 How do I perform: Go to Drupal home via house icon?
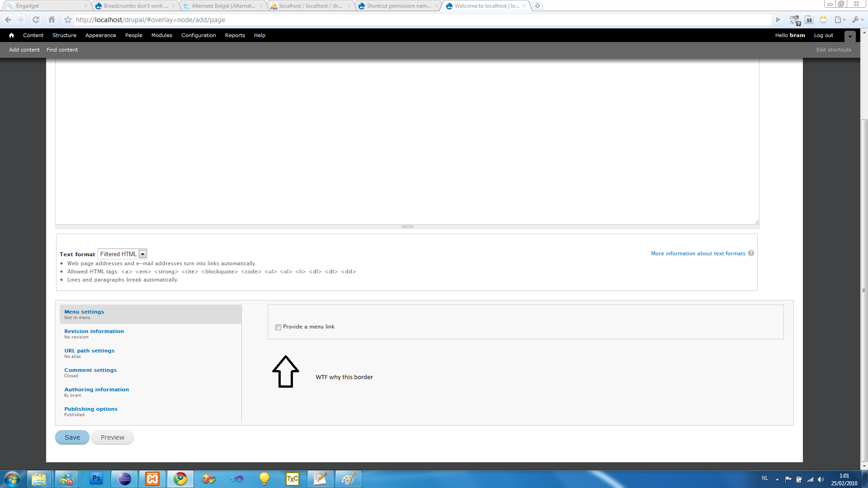(11, 35)
